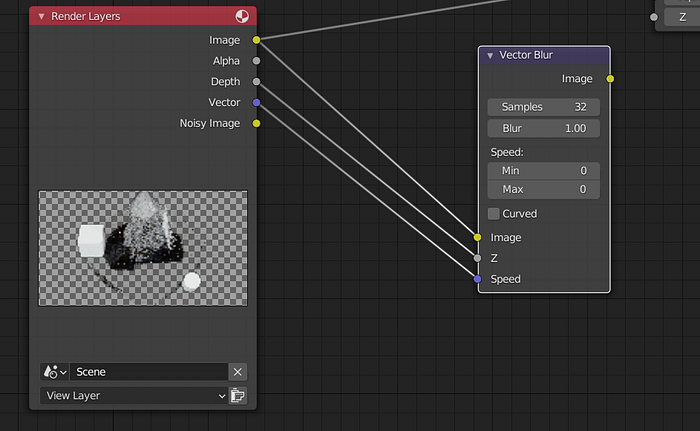Click the Blur factor field
The height and width of the screenshot is (431, 700).
pyautogui.click(x=544, y=129)
